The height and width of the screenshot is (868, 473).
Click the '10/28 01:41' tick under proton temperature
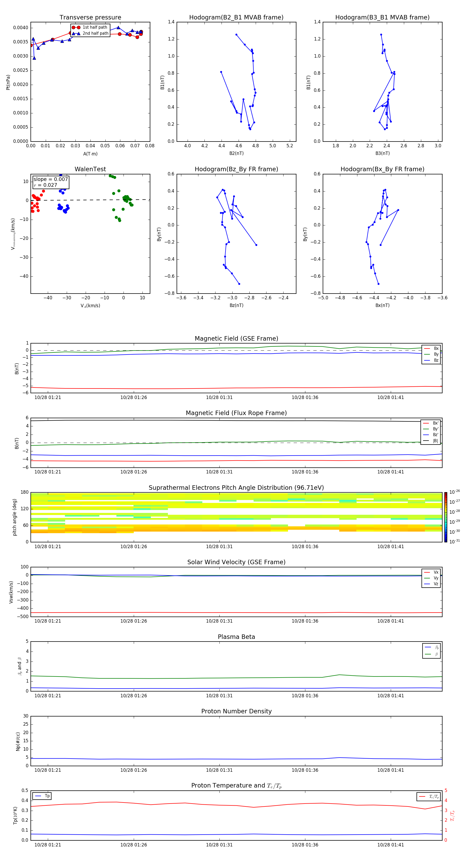(x=390, y=845)
